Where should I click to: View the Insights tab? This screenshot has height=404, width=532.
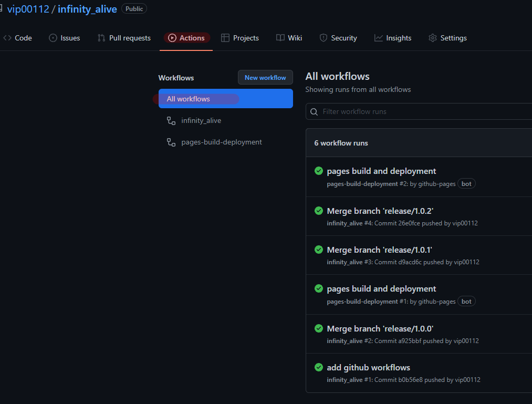point(393,38)
